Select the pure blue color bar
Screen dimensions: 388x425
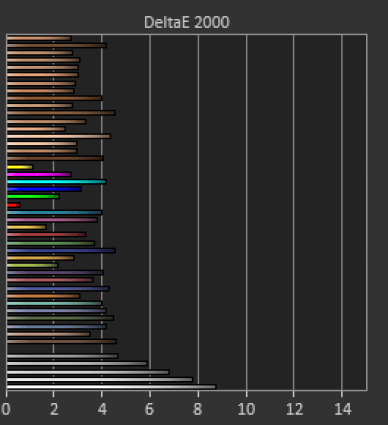pyautogui.click(x=44, y=189)
